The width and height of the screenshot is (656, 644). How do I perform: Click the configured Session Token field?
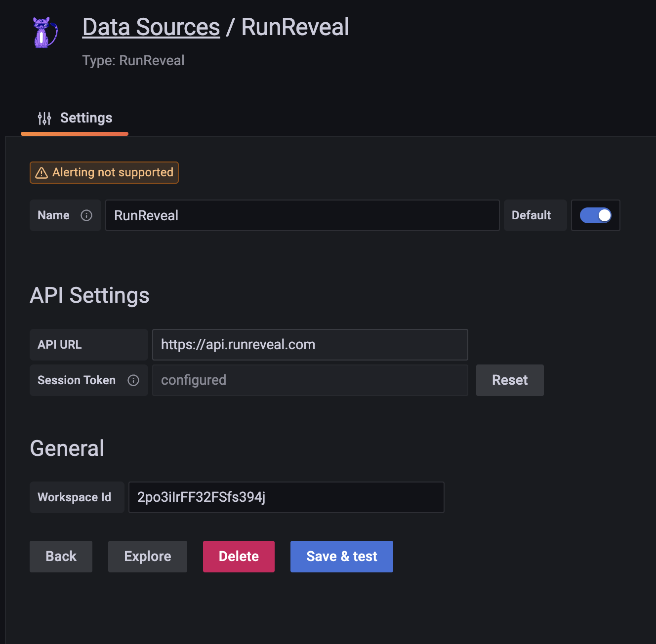pyautogui.click(x=310, y=380)
